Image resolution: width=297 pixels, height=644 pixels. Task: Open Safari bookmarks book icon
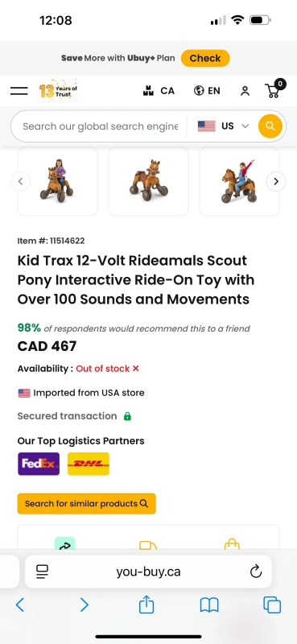point(209,605)
